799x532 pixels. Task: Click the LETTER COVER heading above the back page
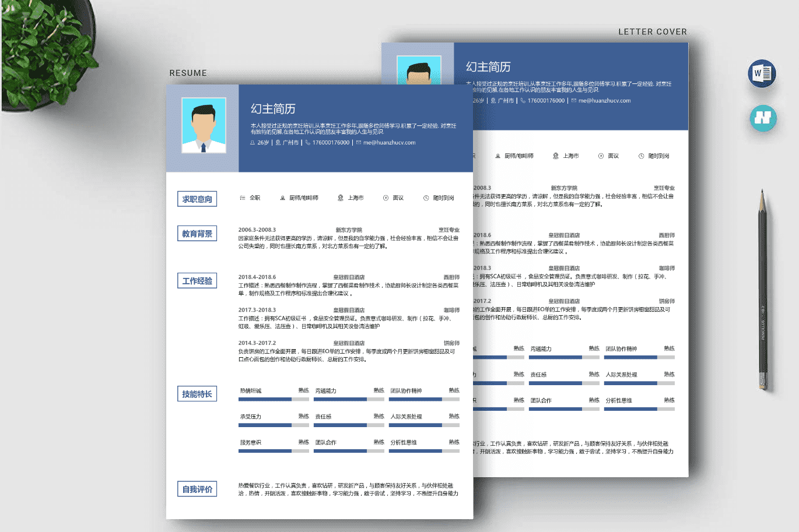tap(653, 32)
